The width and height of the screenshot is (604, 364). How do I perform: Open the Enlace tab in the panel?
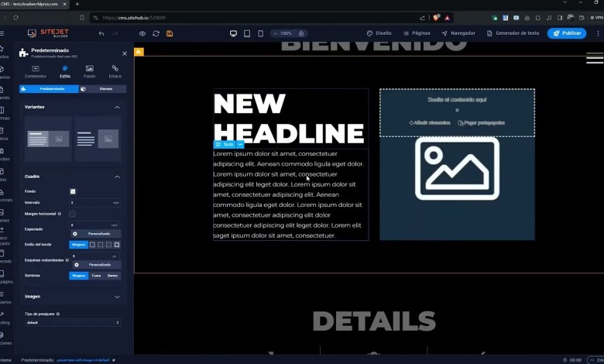[x=115, y=72]
